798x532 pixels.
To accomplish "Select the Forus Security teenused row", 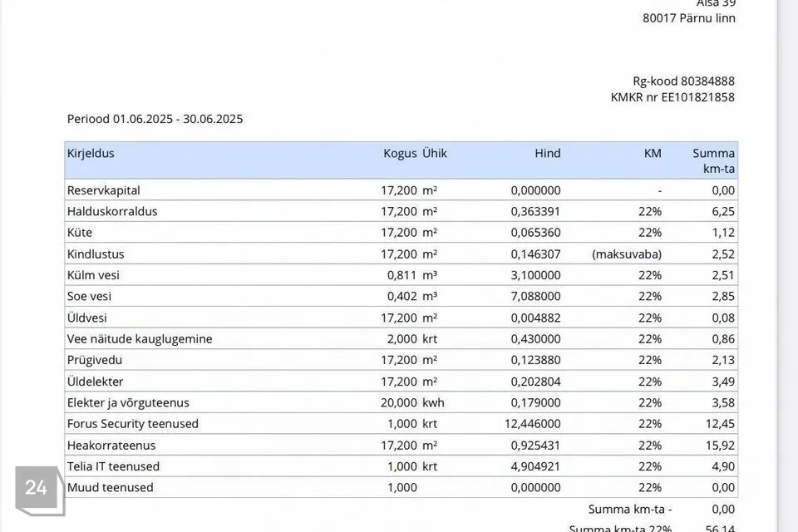I will [401, 424].
